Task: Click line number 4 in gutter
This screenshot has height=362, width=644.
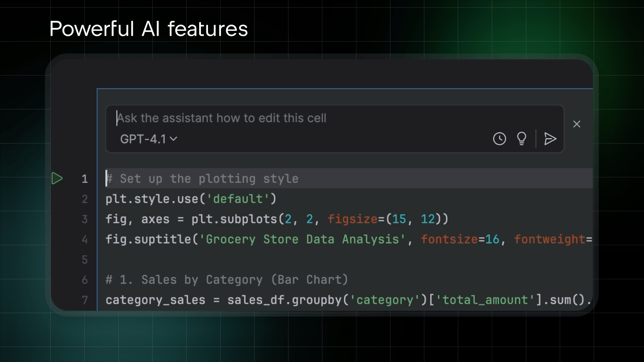Action: click(x=85, y=239)
